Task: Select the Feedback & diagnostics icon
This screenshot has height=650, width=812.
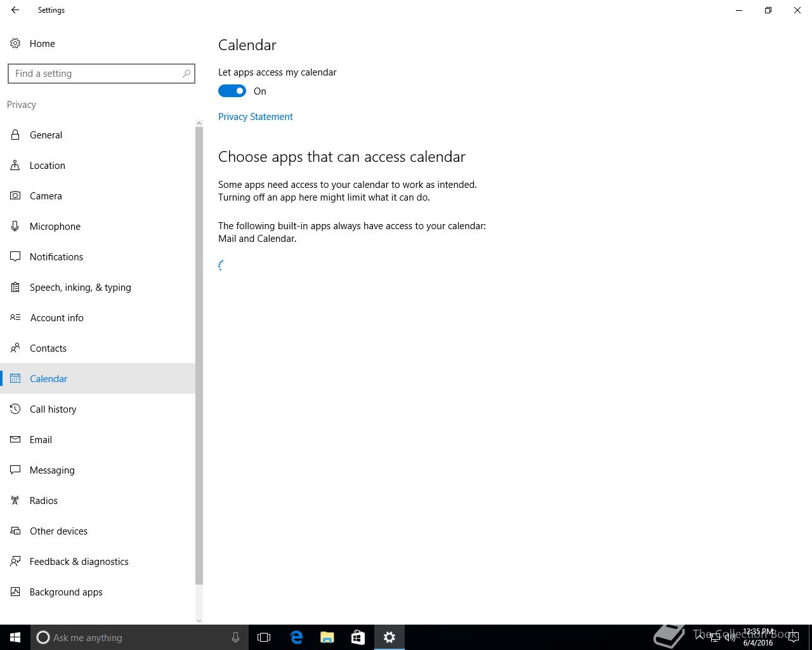Action: (15, 561)
